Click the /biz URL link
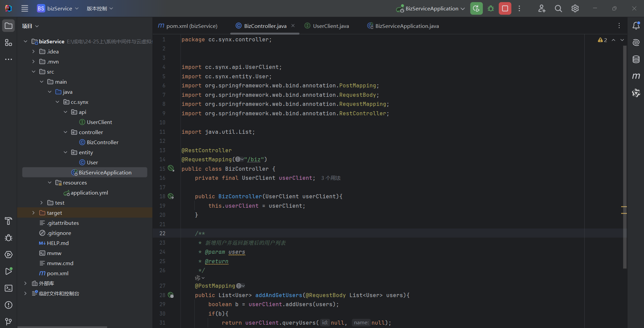The width and height of the screenshot is (644, 328). [254, 159]
